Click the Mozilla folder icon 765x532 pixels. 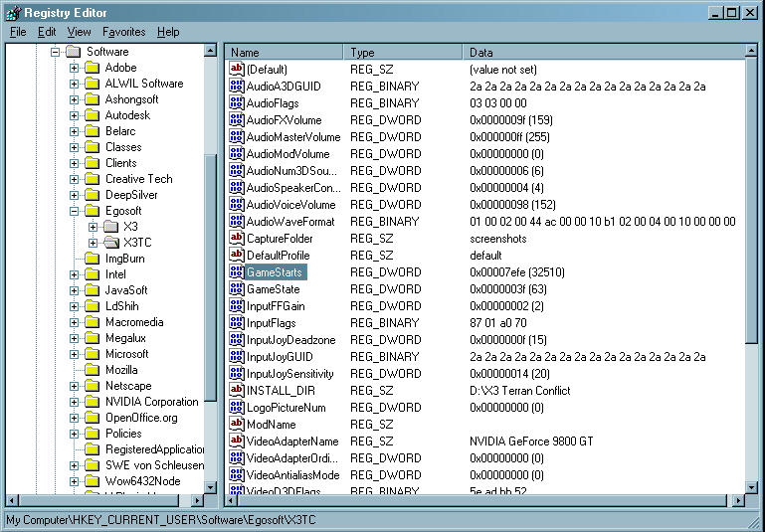(92, 369)
